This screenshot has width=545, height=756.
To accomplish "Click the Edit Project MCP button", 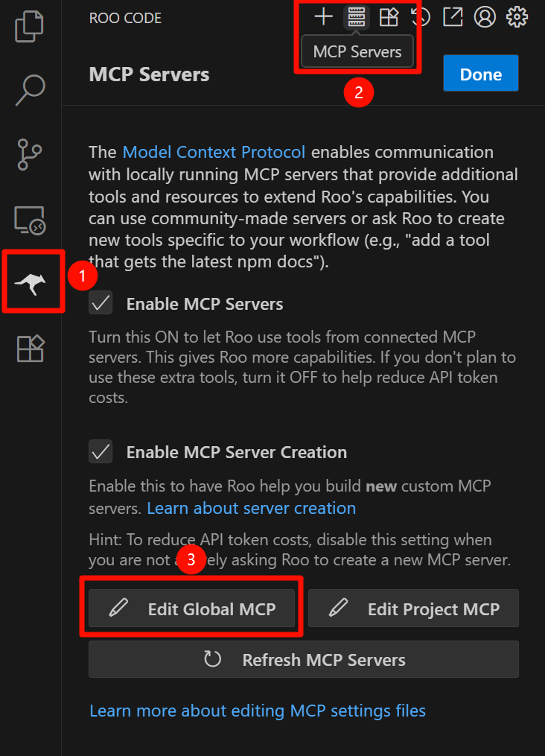I will coord(413,609).
